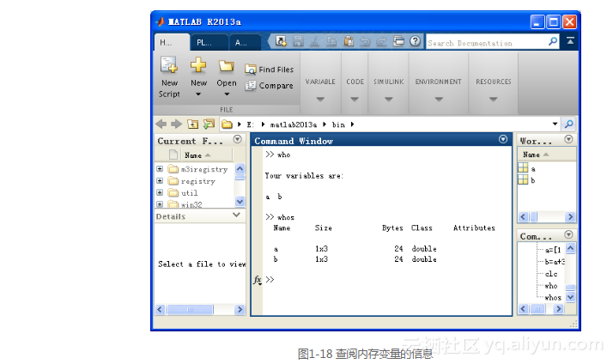
Task: Open Workspace panel actions menu
Action: click(x=568, y=140)
